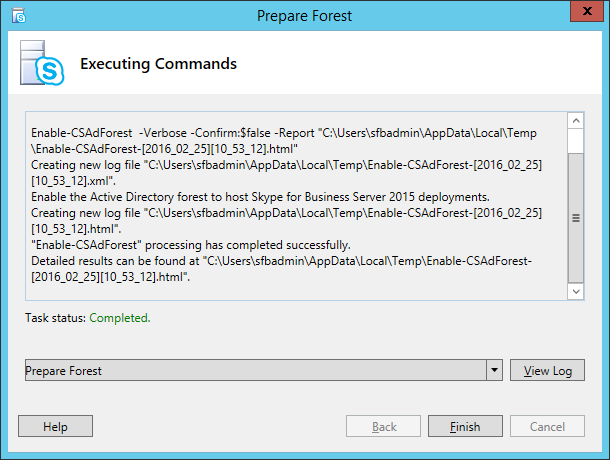Click the Prepare Forest title bar text
The width and height of the screenshot is (610, 460).
tap(304, 16)
